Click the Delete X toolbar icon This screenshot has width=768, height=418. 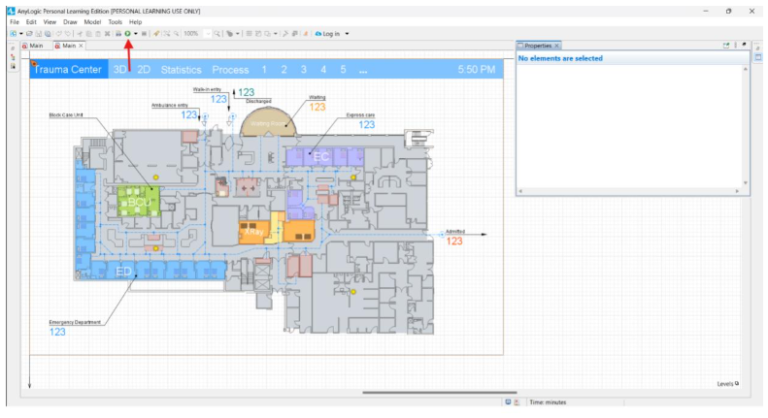[x=107, y=34]
